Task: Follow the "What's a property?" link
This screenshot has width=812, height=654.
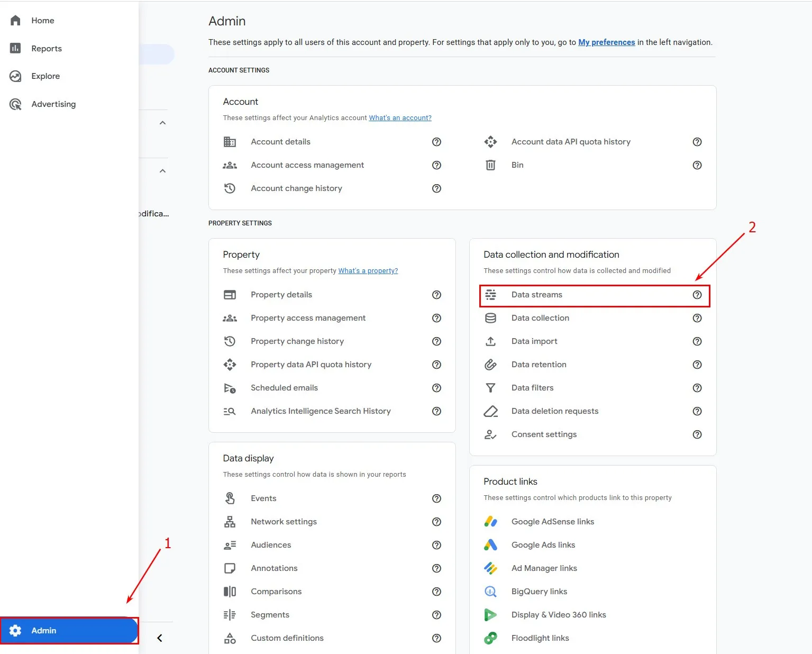Action: pos(368,271)
